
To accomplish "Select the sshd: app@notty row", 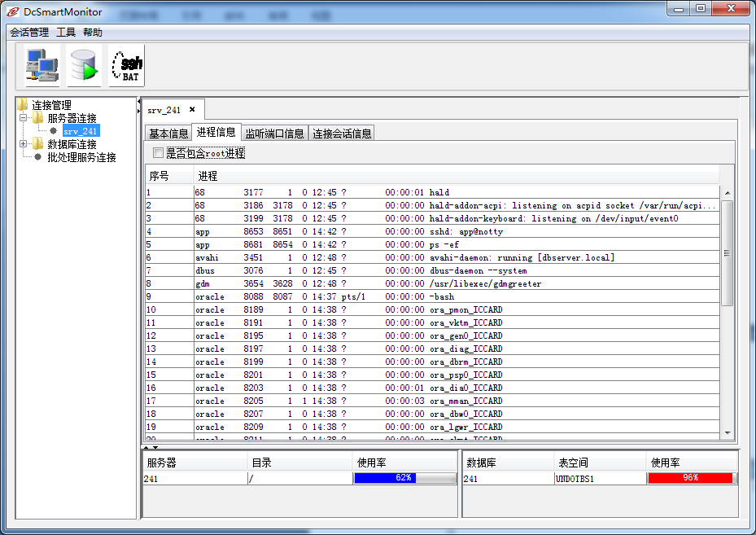I will pyautogui.click(x=432, y=231).
